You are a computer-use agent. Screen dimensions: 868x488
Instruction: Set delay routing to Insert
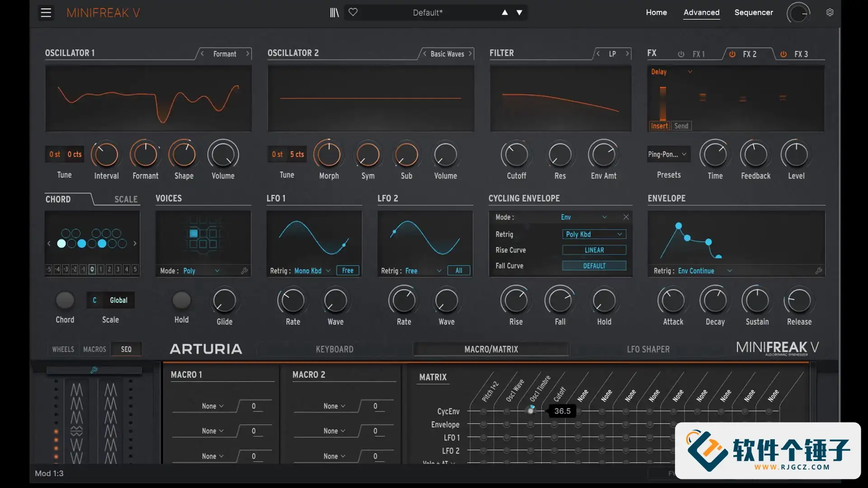(x=659, y=126)
